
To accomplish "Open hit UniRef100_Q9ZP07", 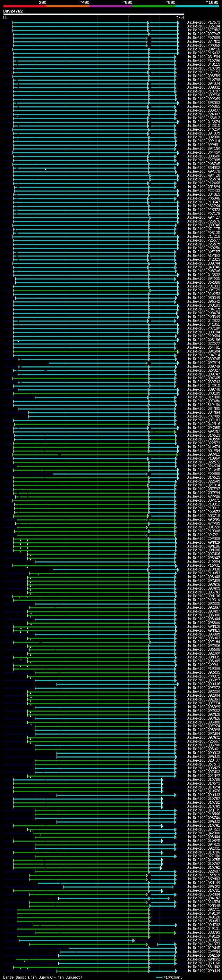I will coord(203,34).
